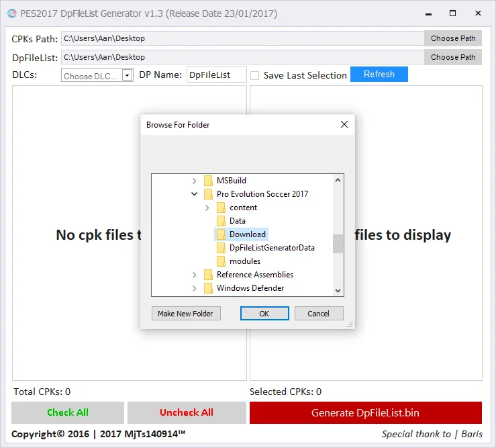The image size is (496, 448).
Task: Expand the Reference Assemblies node
Action: pyautogui.click(x=194, y=275)
